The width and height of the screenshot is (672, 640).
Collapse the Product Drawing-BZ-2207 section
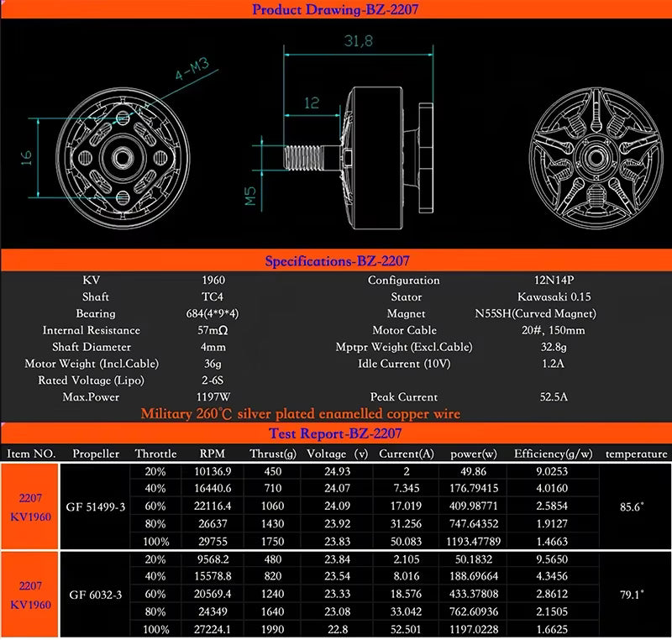(336, 10)
